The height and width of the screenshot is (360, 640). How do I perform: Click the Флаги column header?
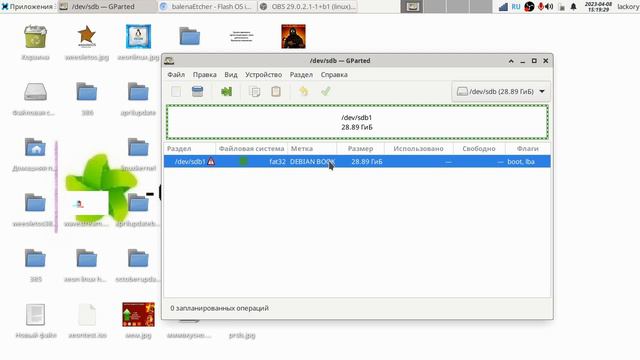(528, 149)
